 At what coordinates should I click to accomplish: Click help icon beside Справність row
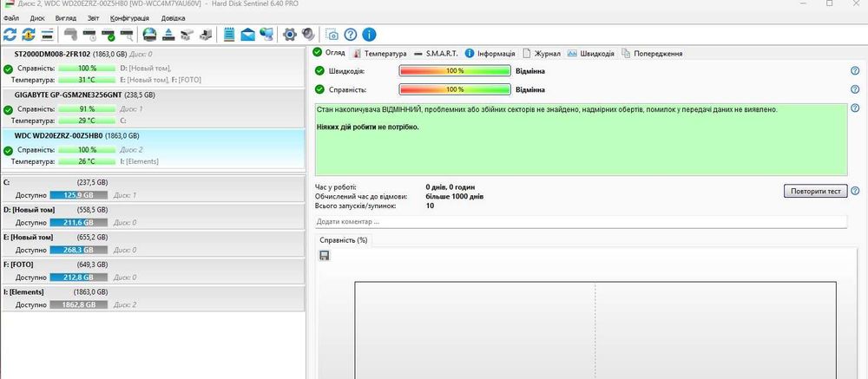(x=855, y=89)
